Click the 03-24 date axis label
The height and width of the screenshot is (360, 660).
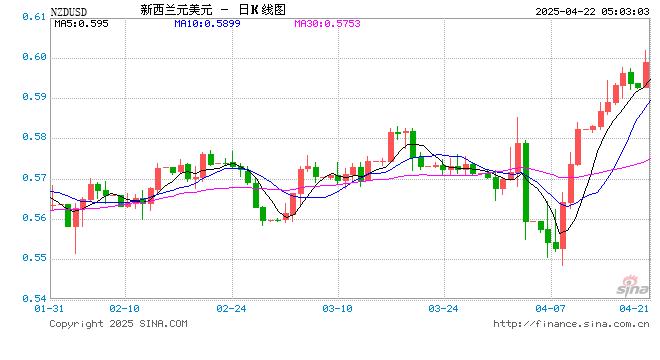coord(443,309)
